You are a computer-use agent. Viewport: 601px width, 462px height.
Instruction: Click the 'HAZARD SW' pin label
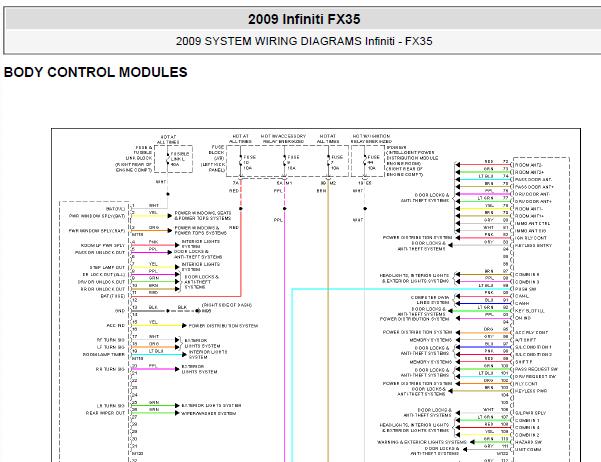(x=528, y=442)
